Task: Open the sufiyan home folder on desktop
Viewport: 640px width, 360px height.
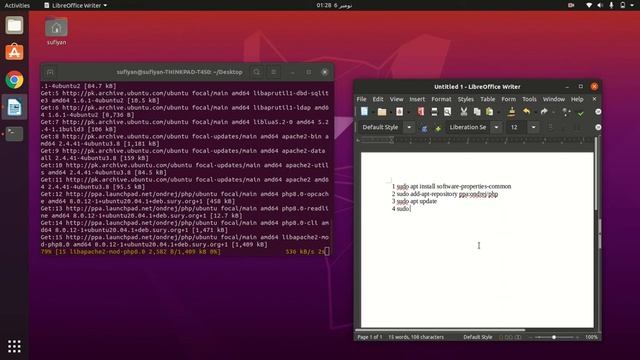Action: coord(56,31)
